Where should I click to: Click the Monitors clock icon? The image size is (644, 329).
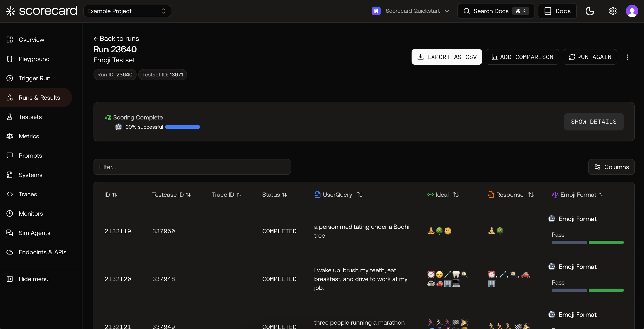coord(9,213)
